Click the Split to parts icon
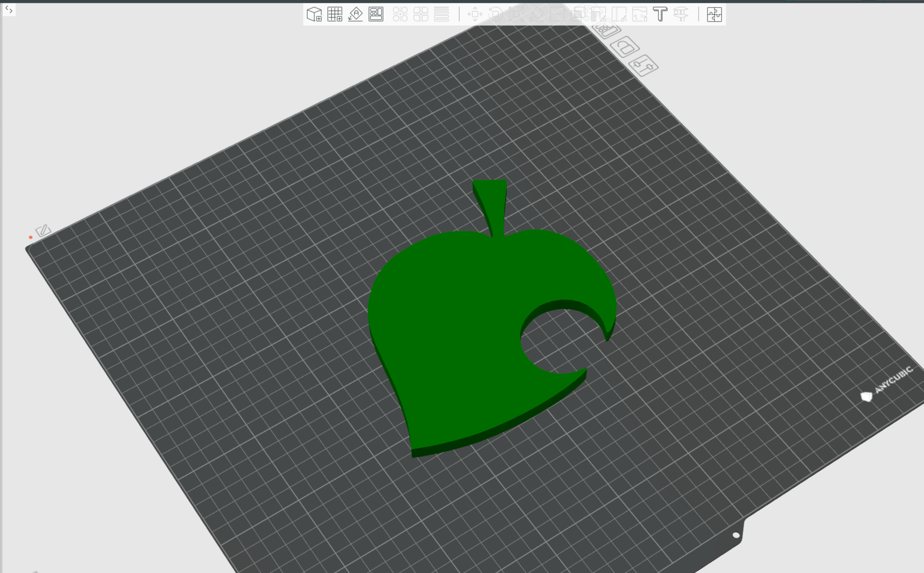 (x=421, y=14)
